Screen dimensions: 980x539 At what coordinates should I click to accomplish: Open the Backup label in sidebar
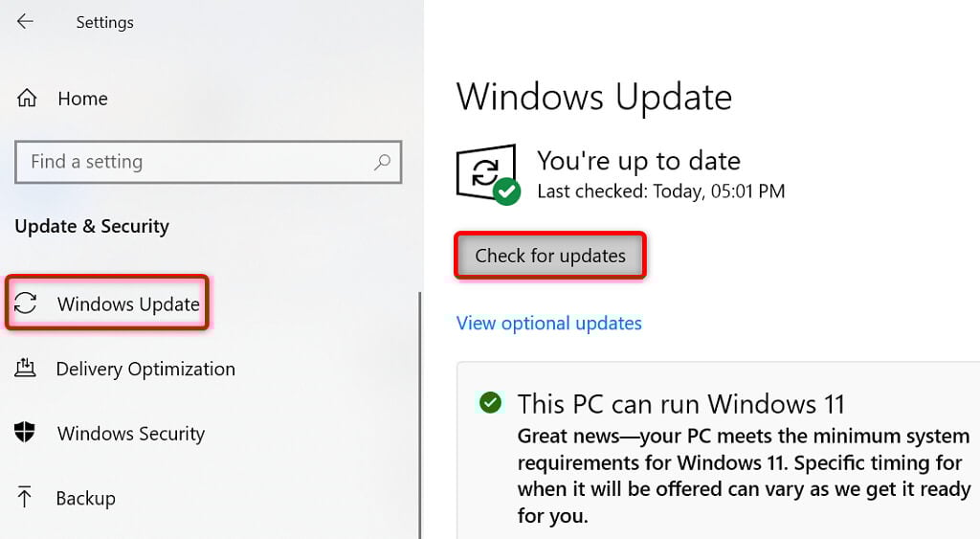pos(86,498)
